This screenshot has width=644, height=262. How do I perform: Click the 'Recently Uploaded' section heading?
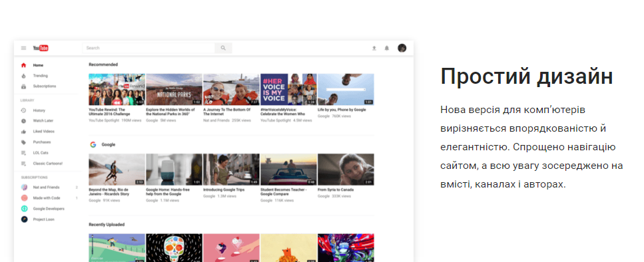(107, 225)
